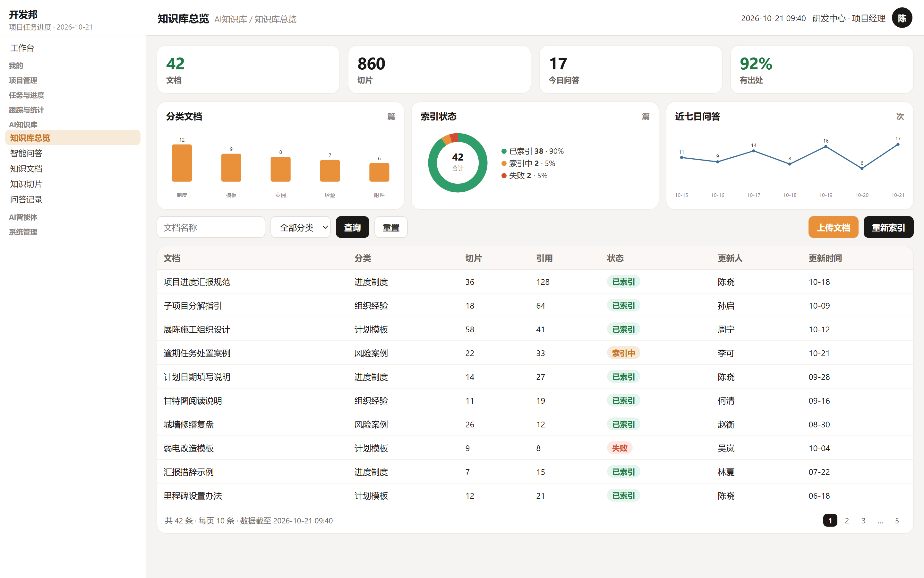The height and width of the screenshot is (578, 924).
Task: Open 智能问答 in the sidebar
Action: pos(73,153)
